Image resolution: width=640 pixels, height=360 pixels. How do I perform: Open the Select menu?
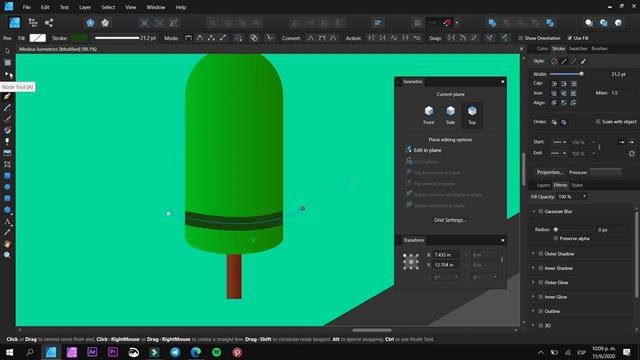108,7
